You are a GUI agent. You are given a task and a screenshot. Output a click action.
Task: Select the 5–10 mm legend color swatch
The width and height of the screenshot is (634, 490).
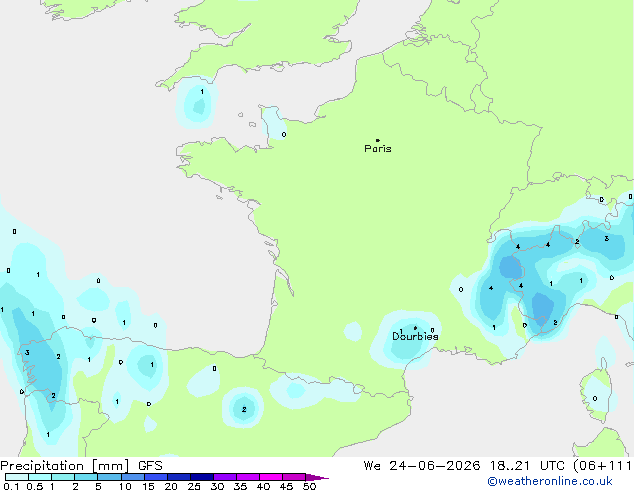pos(109,477)
